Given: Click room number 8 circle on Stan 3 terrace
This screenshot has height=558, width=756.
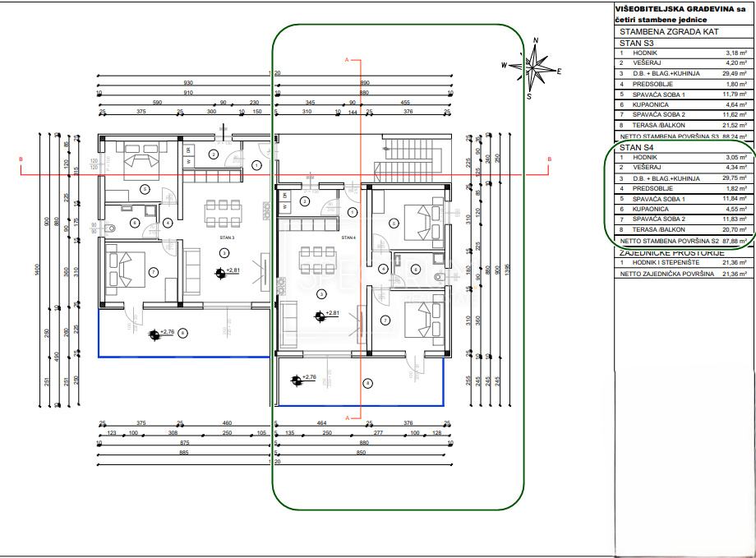Looking at the screenshot, I should click(182, 333).
